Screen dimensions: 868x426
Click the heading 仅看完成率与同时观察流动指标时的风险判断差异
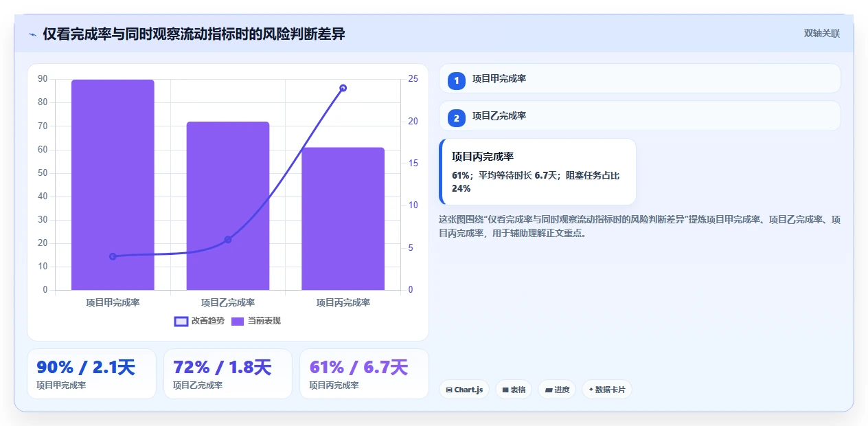tap(194, 34)
